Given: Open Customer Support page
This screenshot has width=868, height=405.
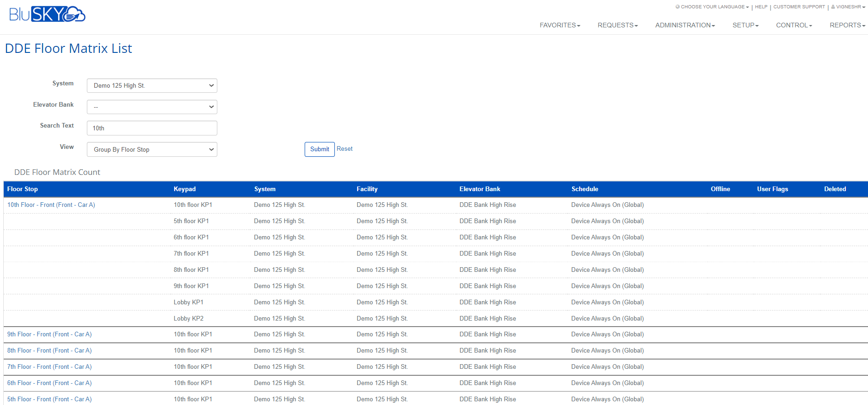Looking at the screenshot, I should click(799, 7).
